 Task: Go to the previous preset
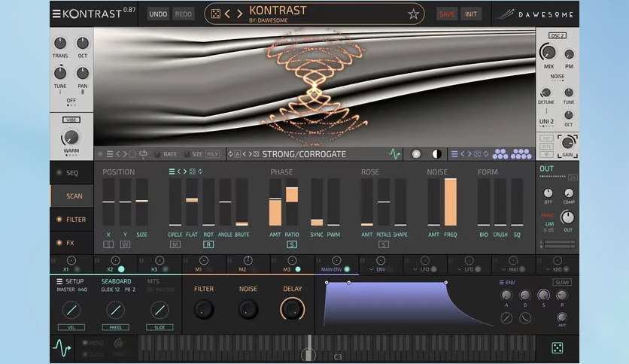(x=227, y=14)
